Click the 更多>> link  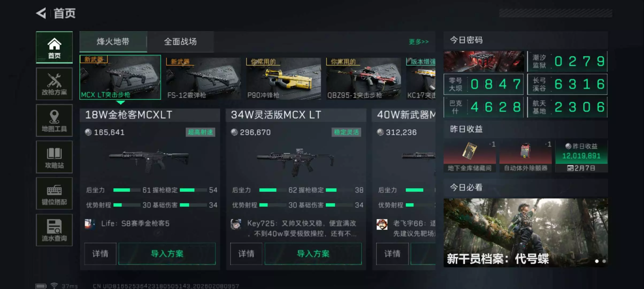coord(419,41)
